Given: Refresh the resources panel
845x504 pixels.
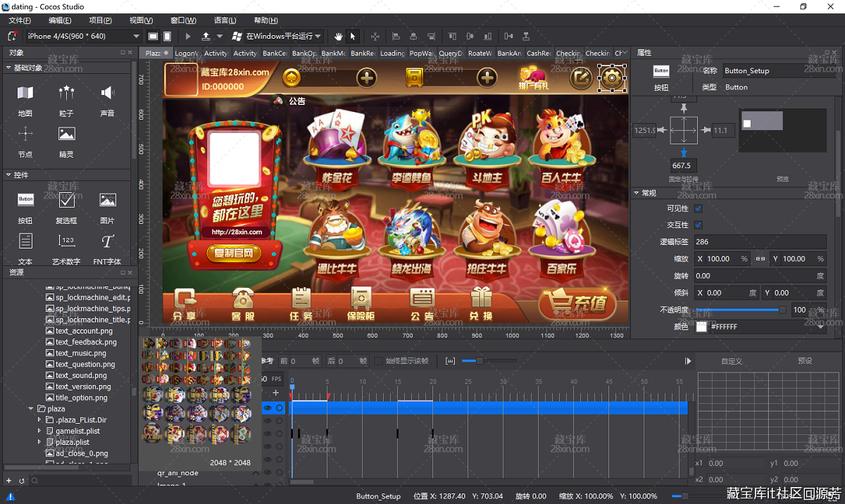Looking at the screenshot, I should (x=22, y=481).
